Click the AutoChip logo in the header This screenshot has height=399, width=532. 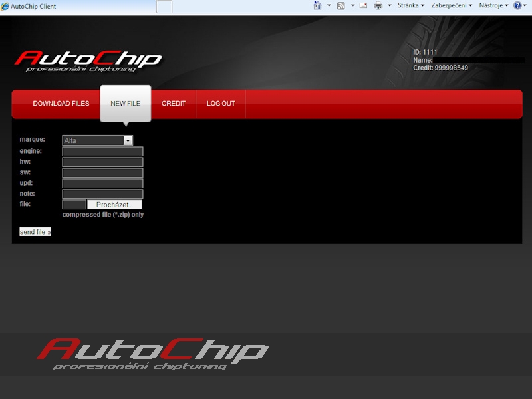click(x=88, y=61)
